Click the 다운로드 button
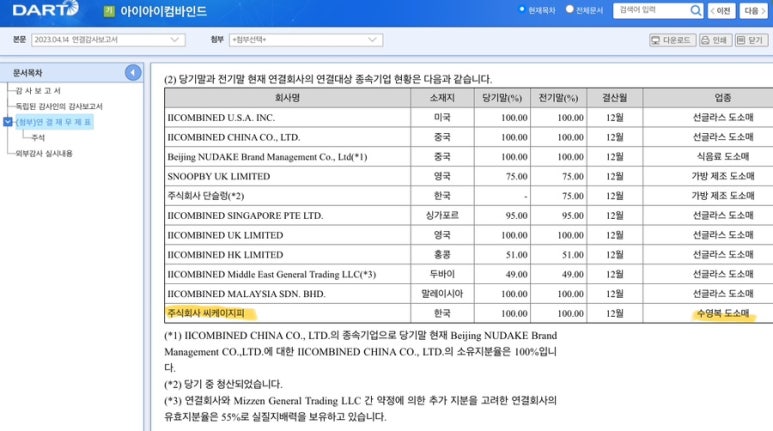 tap(672, 40)
